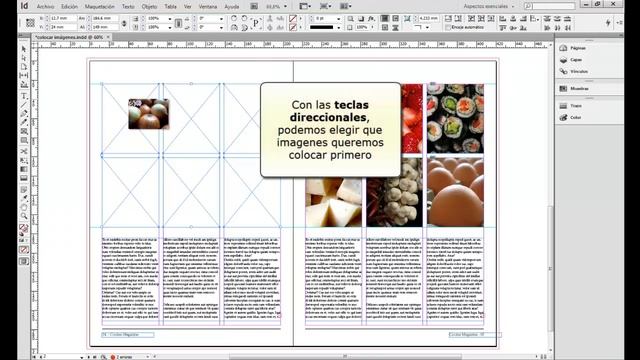This screenshot has width=640, height=360.
Task: Open the Ventana menu
Action: 208,7
